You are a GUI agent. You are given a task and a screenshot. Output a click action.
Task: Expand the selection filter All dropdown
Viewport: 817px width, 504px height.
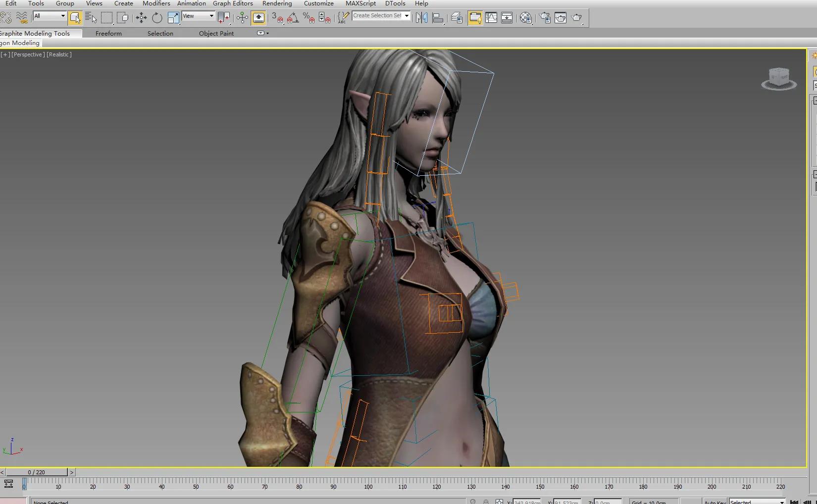(x=62, y=16)
